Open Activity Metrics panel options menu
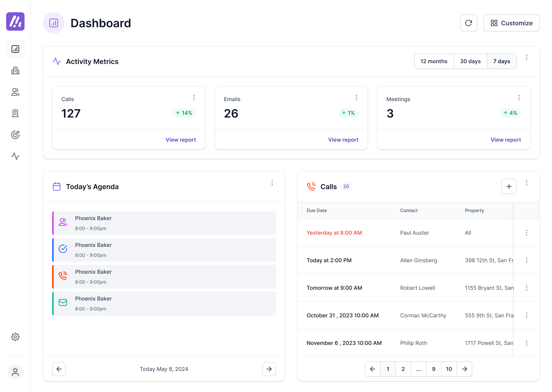Image resolution: width=552 pixels, height=392 pixels. (526, 58)
